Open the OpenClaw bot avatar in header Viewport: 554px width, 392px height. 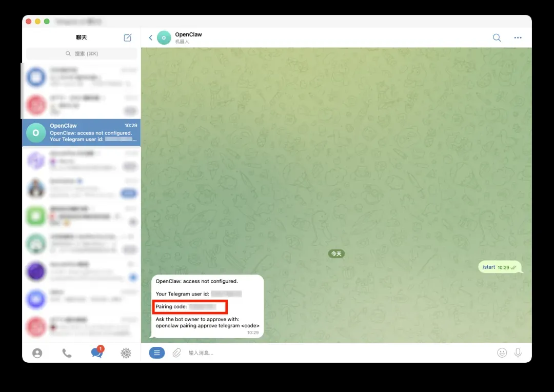click(164, 37)
